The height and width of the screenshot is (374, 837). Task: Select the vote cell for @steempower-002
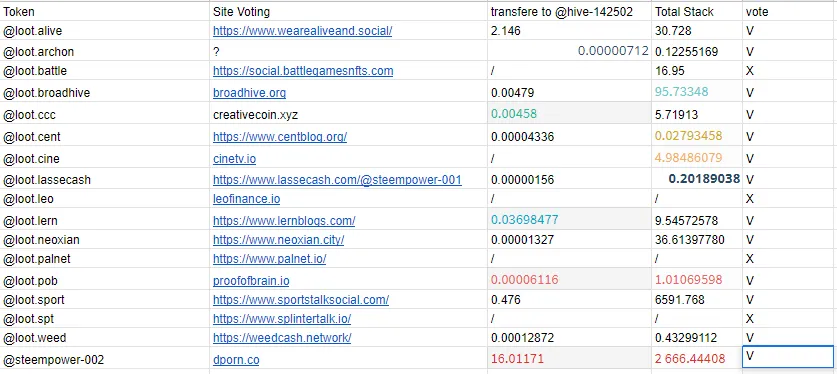point(788,357)
